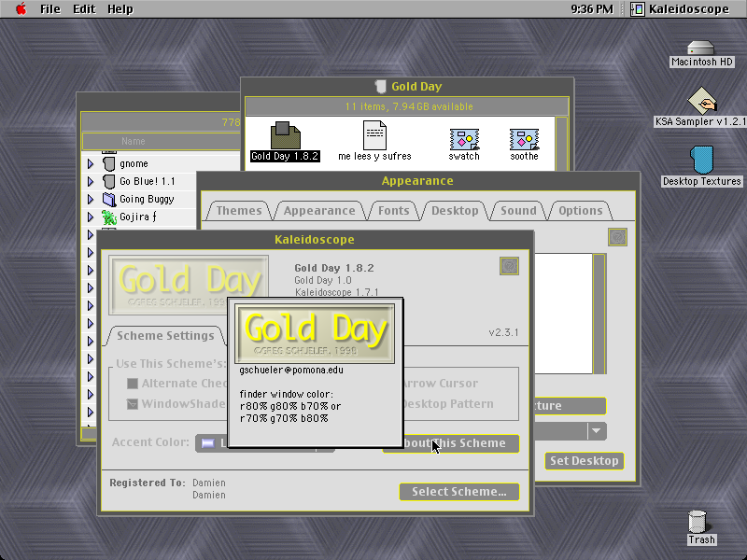This screenshot has height=560, width=747.
Task: Click the Set Desktop button
Action: tap(585, 460)
